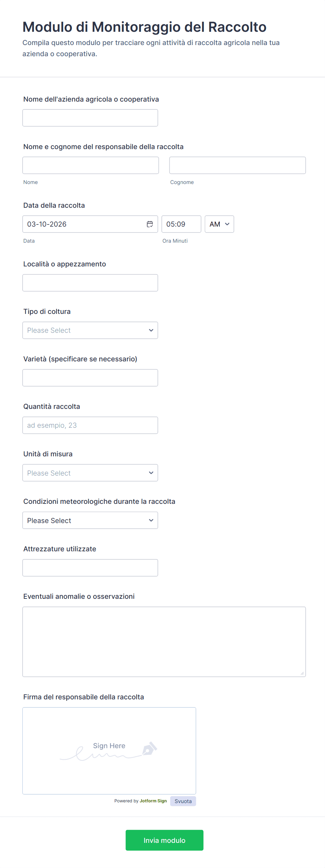
Task: Click the Cognome last name field
Action: tap(237, 165)
